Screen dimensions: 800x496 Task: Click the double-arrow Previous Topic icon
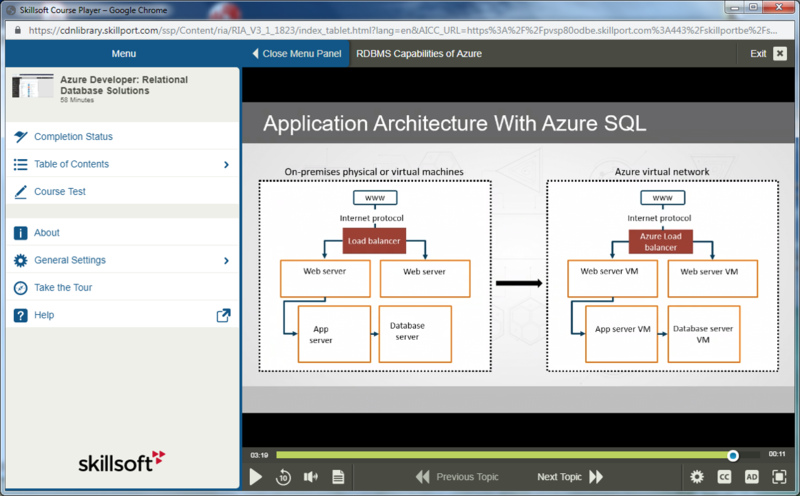click(422, 477)
